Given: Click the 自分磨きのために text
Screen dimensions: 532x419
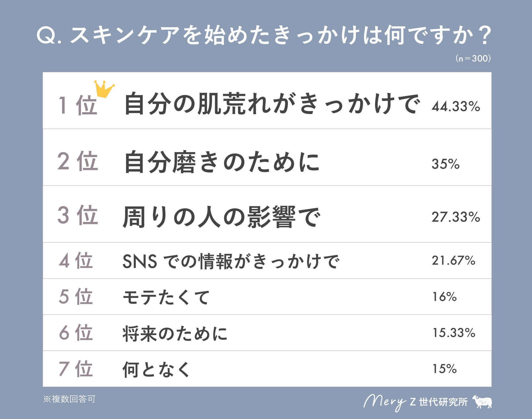Looking at the screenshot, I should (x=222, y=162).
